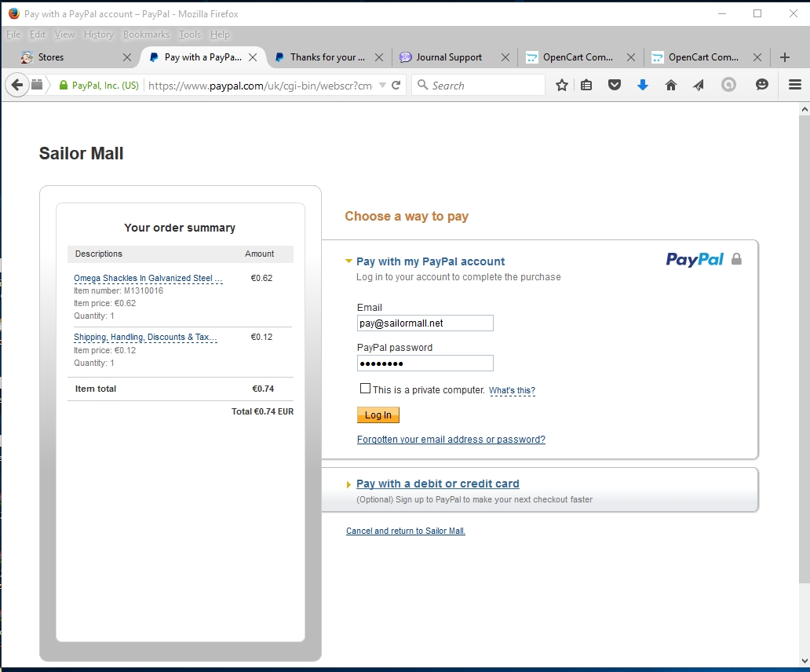Go back with the browser Back arrow

pyautogui.click(x=17, y=85)
